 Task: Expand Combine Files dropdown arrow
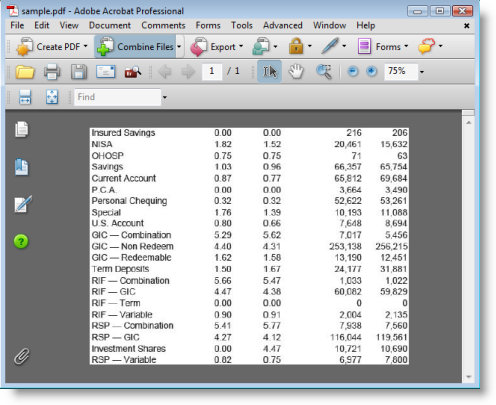click(x=179, y=47)
